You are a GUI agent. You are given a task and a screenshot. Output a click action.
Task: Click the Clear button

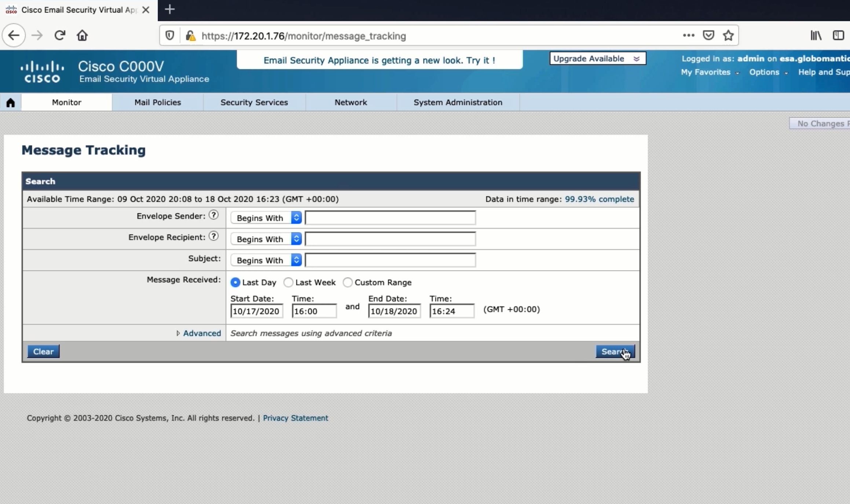[x=43, y=352]
